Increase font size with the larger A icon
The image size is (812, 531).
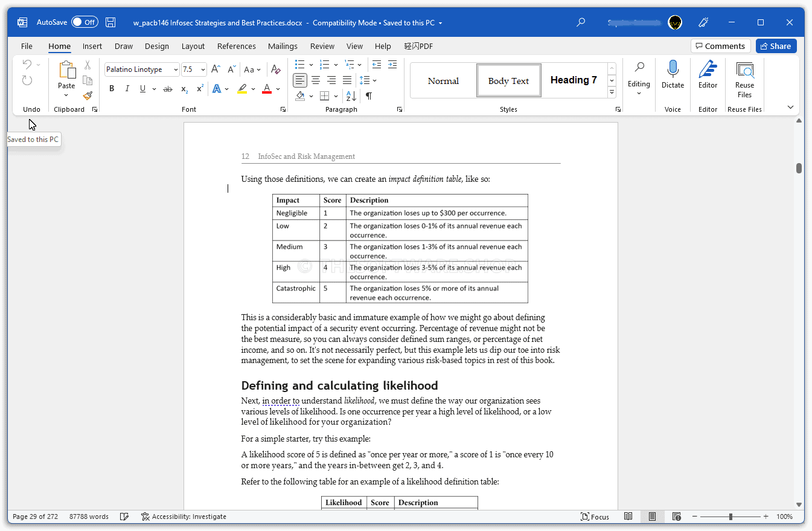216,69
